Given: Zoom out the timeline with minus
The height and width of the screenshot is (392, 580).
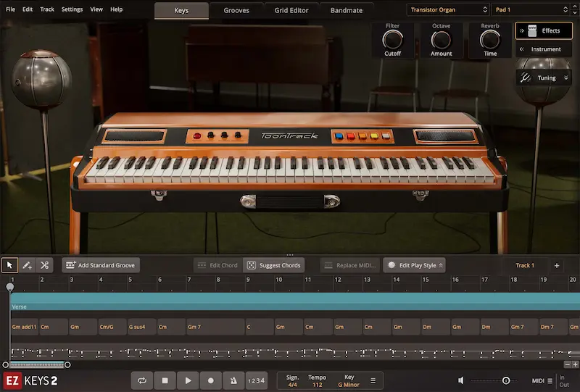Looking at the screenshot, I should (x=568, y=364).
